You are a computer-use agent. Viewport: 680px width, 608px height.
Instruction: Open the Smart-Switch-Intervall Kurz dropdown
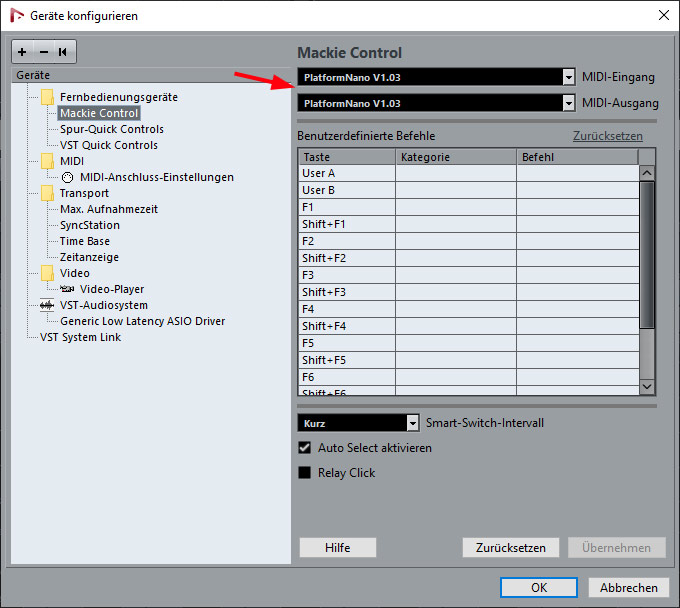click(x=412, y=423)
